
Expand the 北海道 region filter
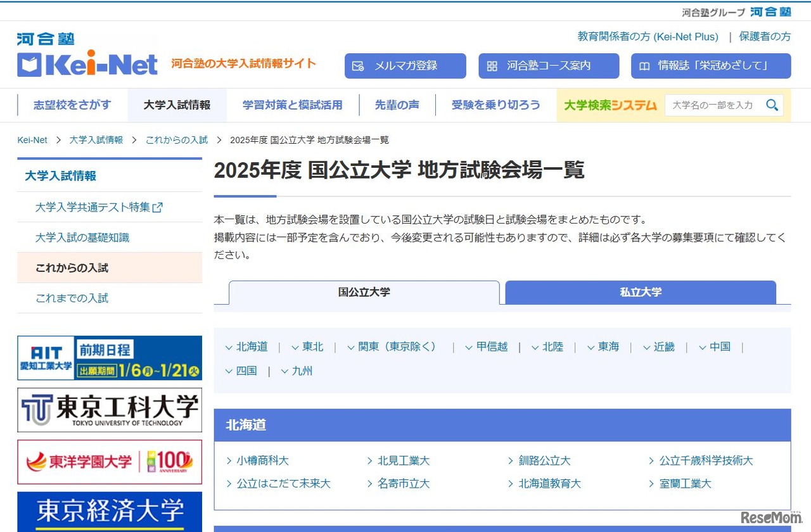click(x=247, y=346)
